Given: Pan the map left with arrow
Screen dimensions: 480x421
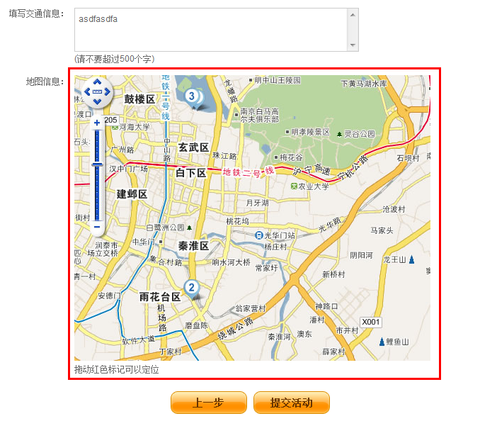Looking at the screenshot, I should (x=87, y=92).
